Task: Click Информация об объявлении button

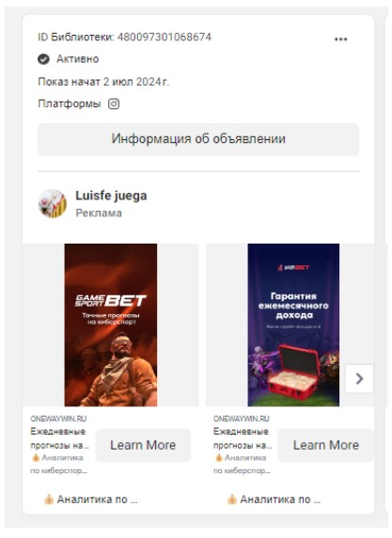Action: click(x=198, y=139)
